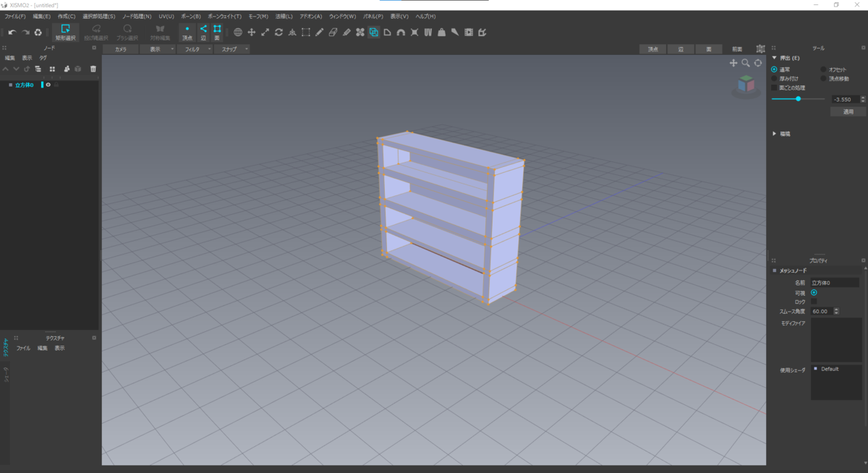Open the 表示 dropdown above the viewport
The image size is (868, 473).
pyautogui.click(x=158, y=49)
